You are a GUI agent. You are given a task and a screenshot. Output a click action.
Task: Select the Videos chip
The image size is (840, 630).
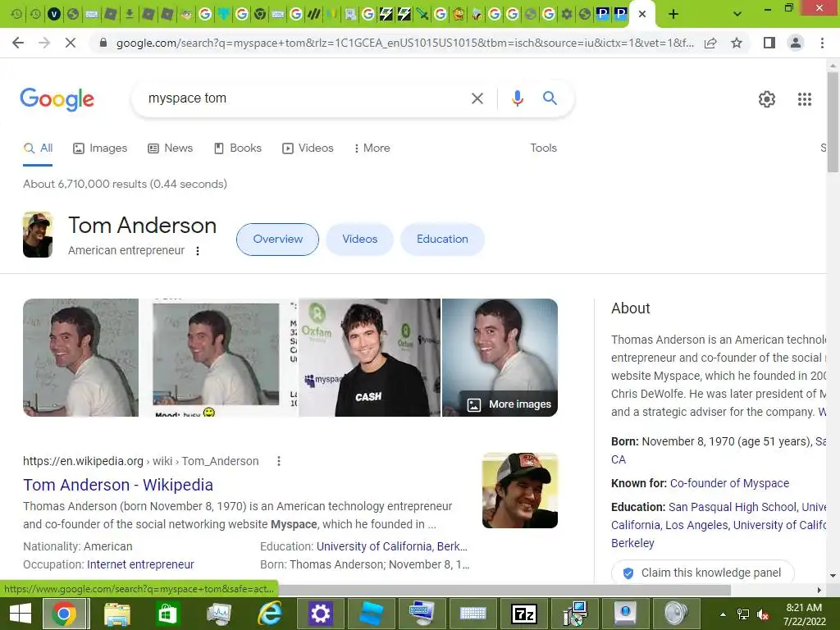(360, 240)
